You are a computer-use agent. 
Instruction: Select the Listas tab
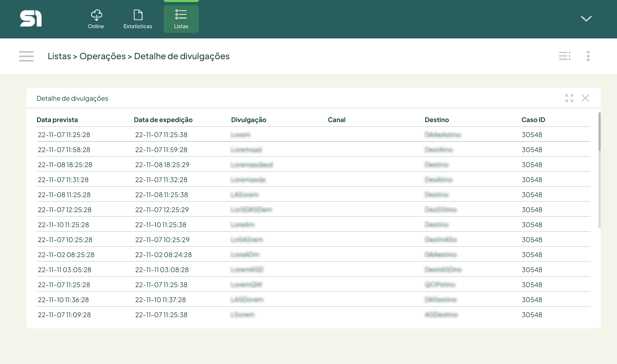click(x=181, y=19)
